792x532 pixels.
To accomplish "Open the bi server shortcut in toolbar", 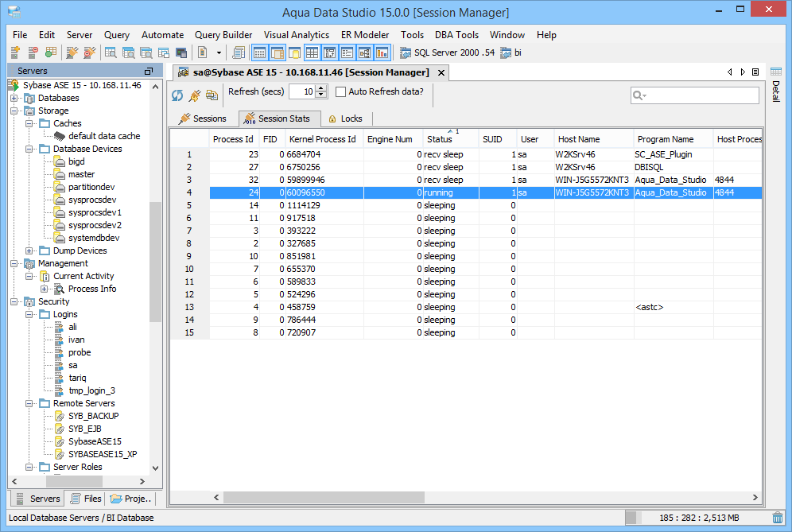I will [x=511, y=52].
